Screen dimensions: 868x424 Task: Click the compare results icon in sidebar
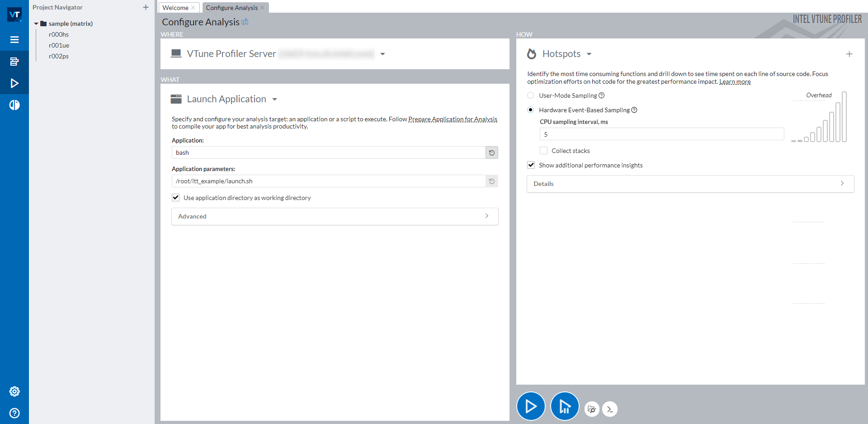pos(14,105)
